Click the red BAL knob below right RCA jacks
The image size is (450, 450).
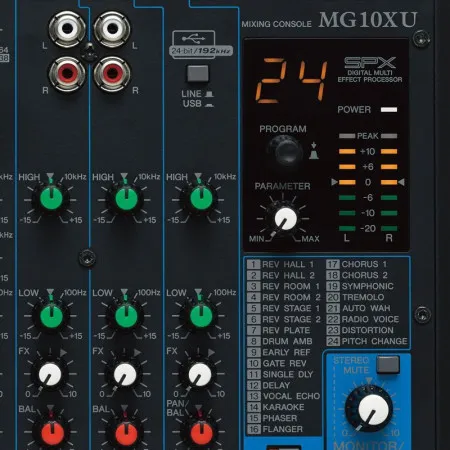coord(126,434)
